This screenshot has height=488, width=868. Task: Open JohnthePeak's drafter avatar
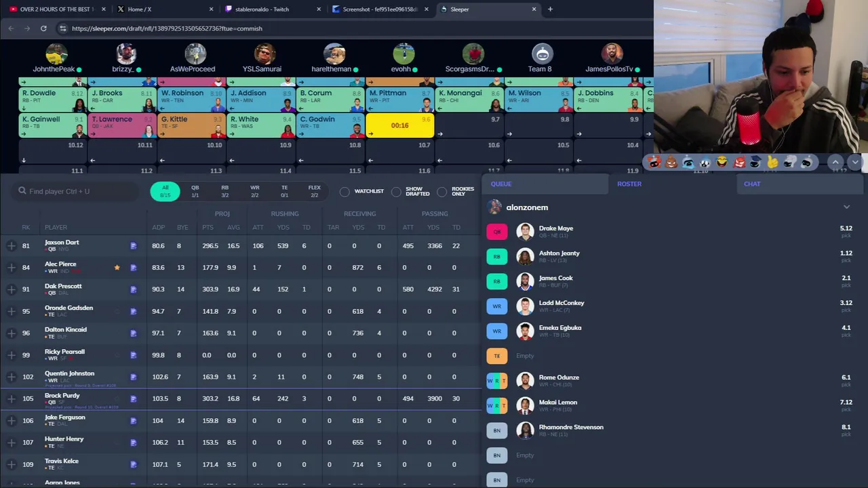coord(56,54)
